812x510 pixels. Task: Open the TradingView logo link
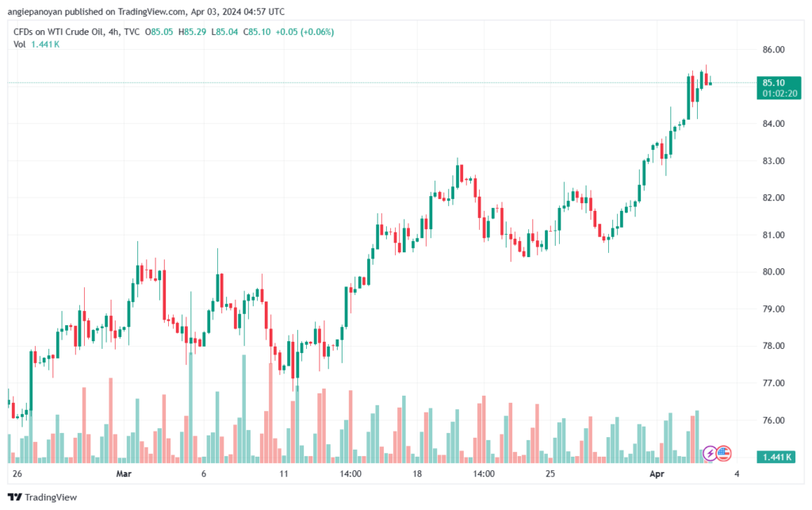43,497
